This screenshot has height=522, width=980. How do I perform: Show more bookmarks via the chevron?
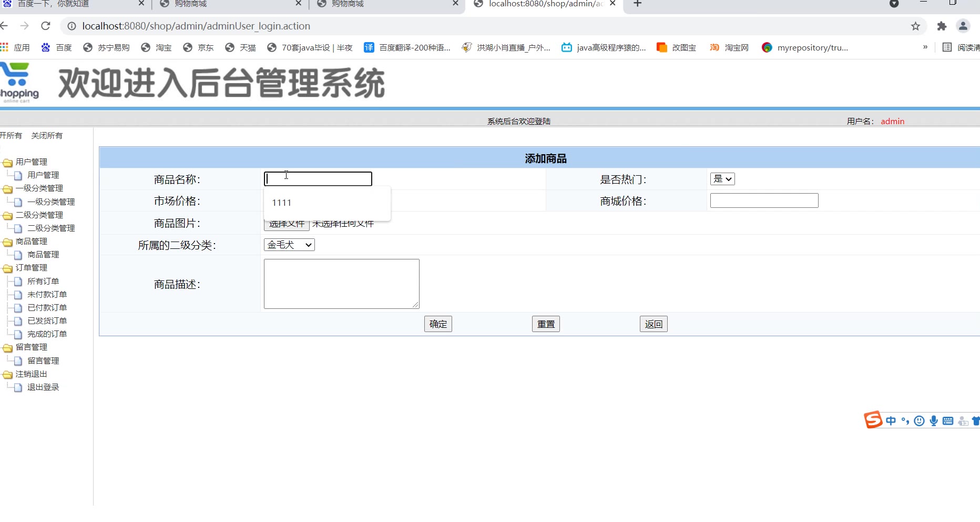click(925, 47)
